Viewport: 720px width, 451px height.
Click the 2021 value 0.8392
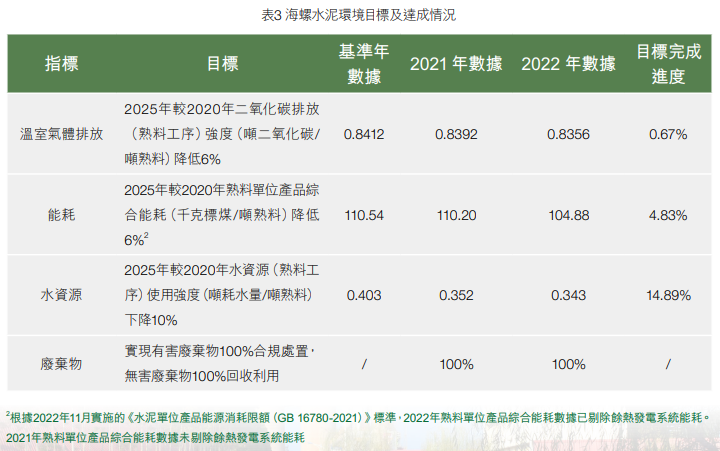click(x=456, y=134)
